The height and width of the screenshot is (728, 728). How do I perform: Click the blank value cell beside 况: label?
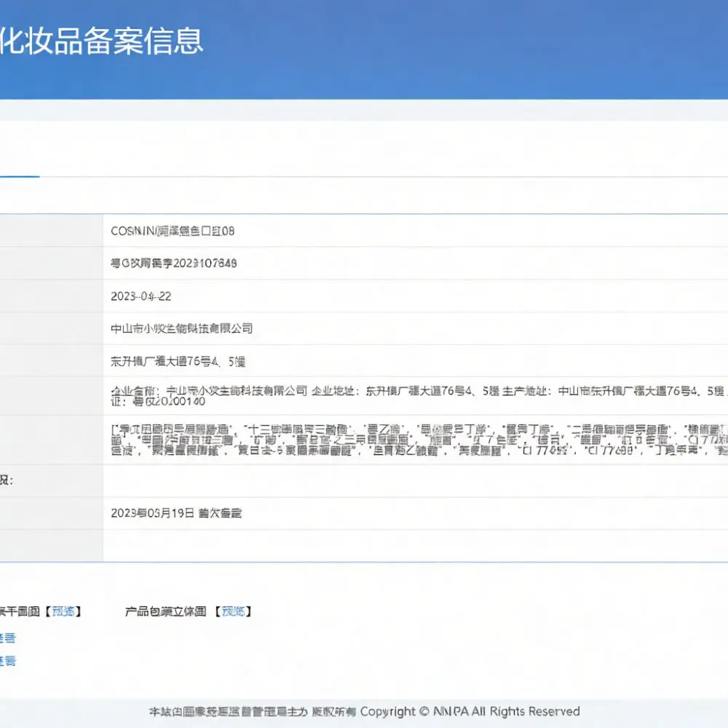pyautogui.click(x=415, y=481)
